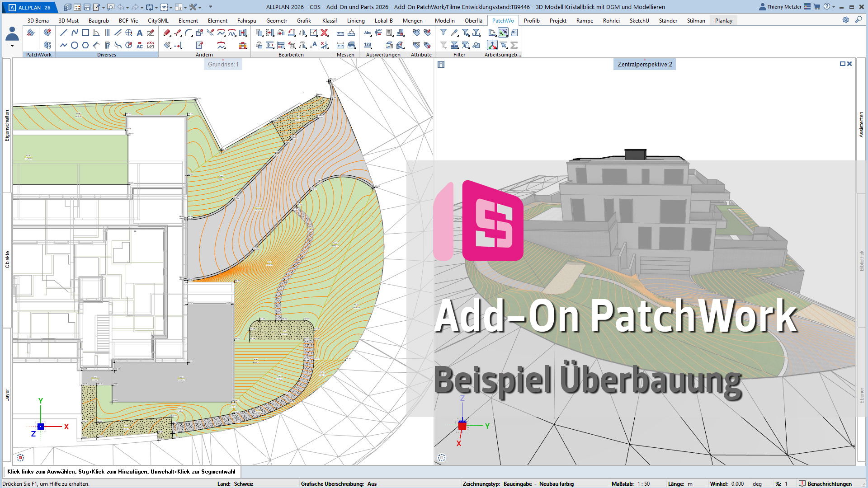Switch to the Planlay ribbon tab

723,21
